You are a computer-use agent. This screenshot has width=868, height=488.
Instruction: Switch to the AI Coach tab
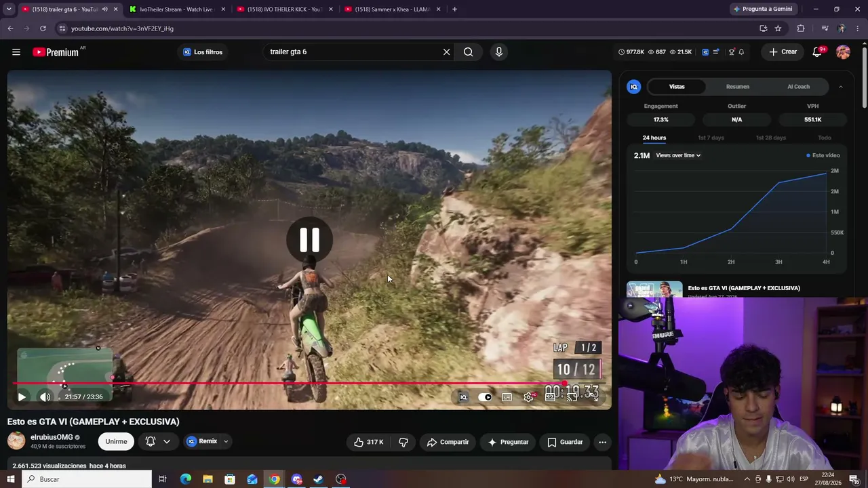(x=799, y=87)
